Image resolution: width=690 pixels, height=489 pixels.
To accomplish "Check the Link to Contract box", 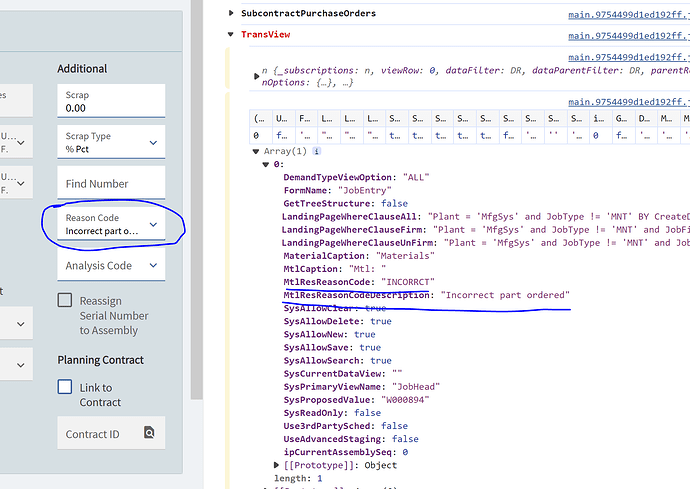I will click(65, 387).
